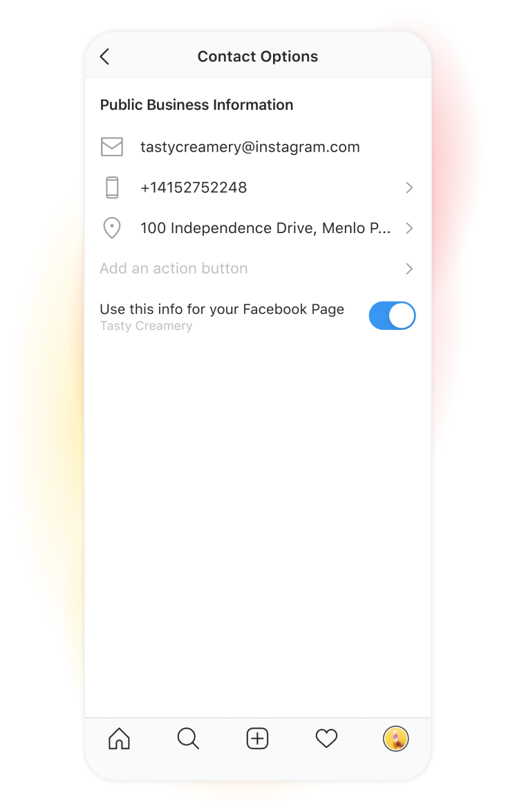Image resolution: width=515 pixels, height=812 pixels.
Task: Open the Search magnifier tab
Action: (x=188, y=739)
